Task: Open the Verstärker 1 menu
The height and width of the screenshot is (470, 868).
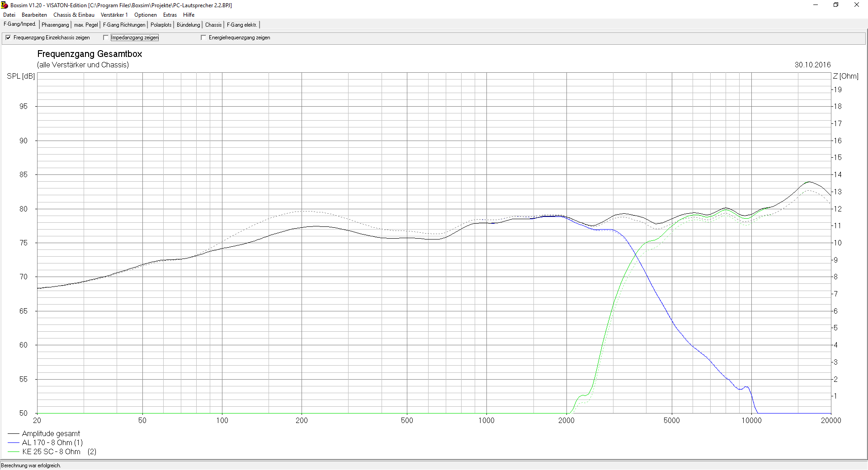Action: click(114, 15)
